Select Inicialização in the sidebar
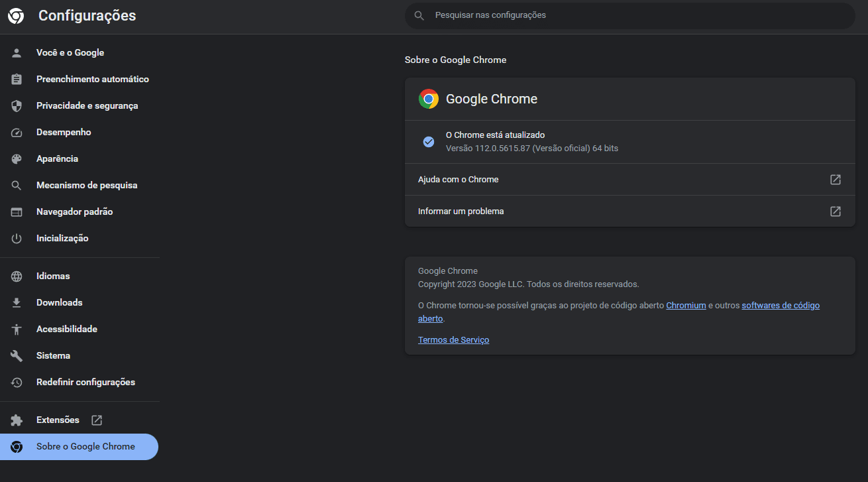The width and height of the screenshot is (868, 482). (62, 239)
